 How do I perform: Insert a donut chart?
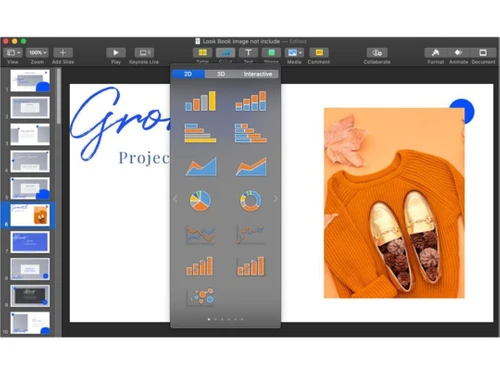click(251, 201)
